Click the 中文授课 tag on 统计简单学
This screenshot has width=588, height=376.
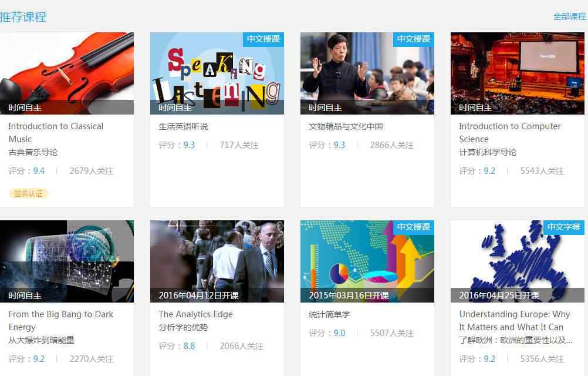coord(414,227)
